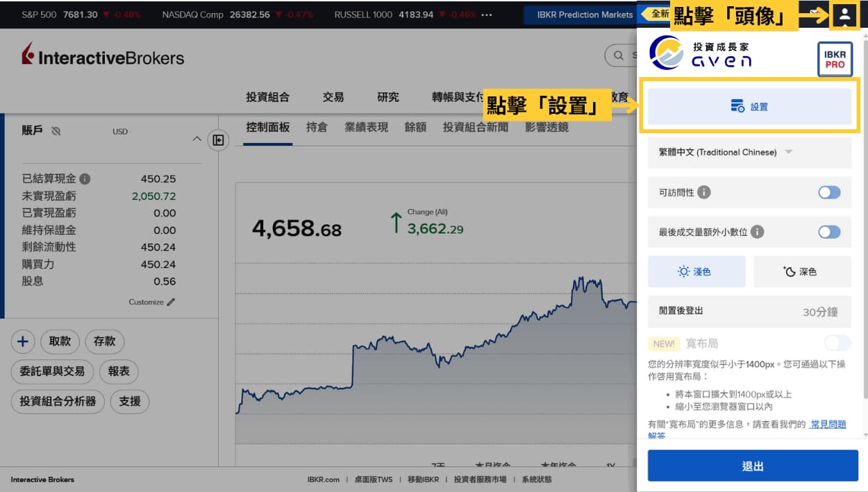Switch to the 持倉 tab
This screenshot has height=492, width=868.
tap(317, 127)
